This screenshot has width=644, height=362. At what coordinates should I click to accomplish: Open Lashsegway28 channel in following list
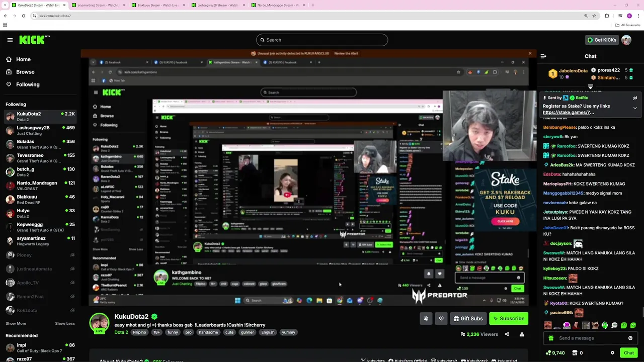tap(40, 130)
